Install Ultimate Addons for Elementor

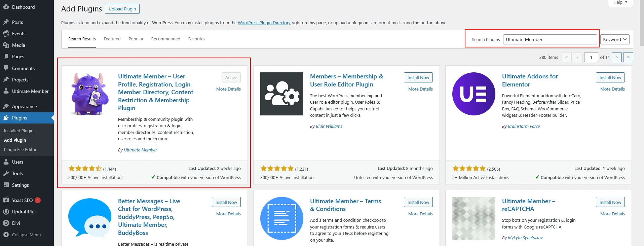click(610, 77)
